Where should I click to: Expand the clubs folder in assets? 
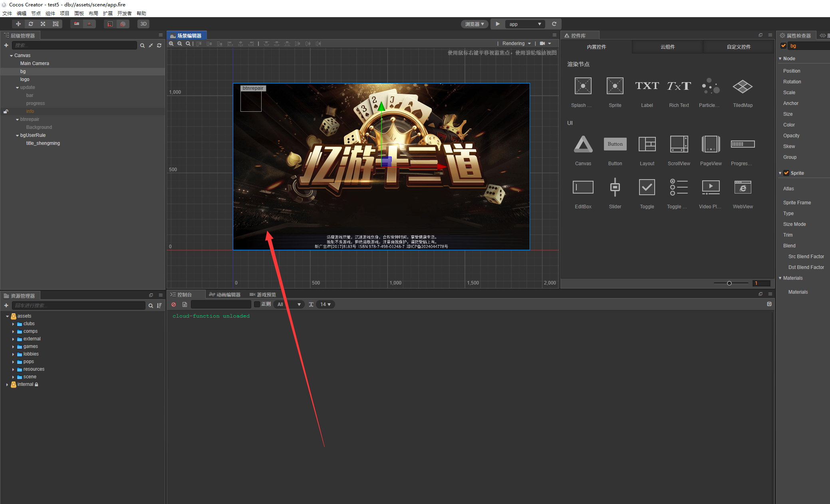(13, 324)
